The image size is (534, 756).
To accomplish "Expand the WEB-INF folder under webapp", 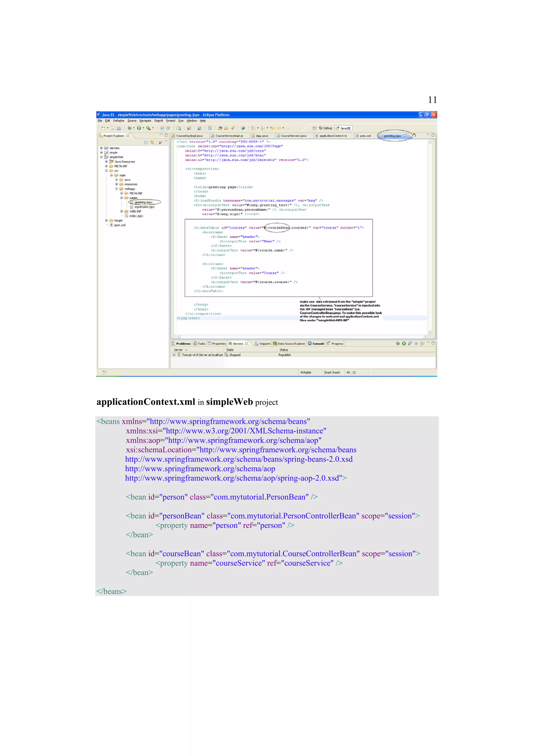I will tap(122, 211).
